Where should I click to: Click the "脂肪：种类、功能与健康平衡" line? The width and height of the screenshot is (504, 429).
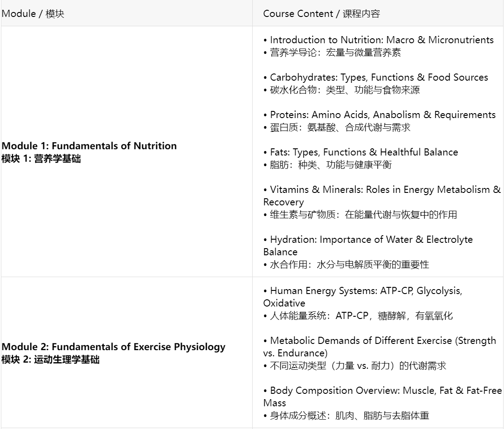(x=331, y=165)
